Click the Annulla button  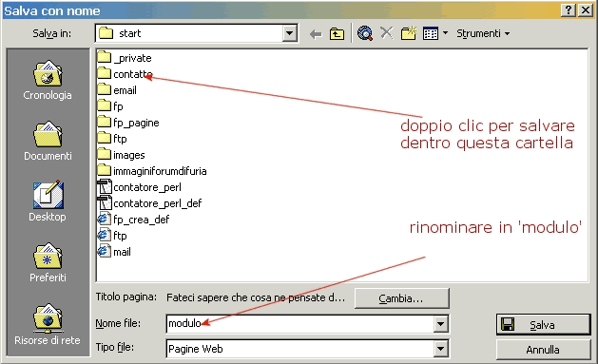[x=543, y=350]
